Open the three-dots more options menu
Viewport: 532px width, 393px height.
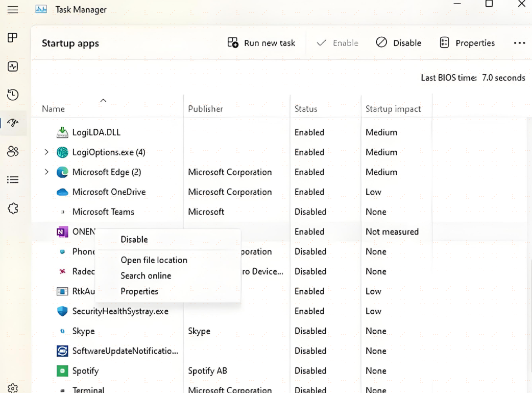tap(519, 43)
